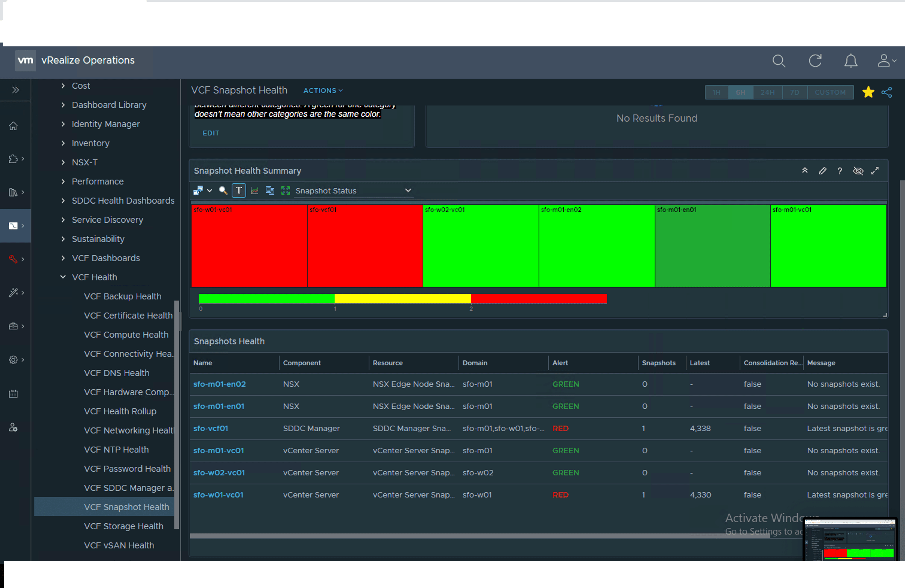Click the search magnifier in top bar
Image resolution: width=905 pixels, height=588 pixels.
778,61
